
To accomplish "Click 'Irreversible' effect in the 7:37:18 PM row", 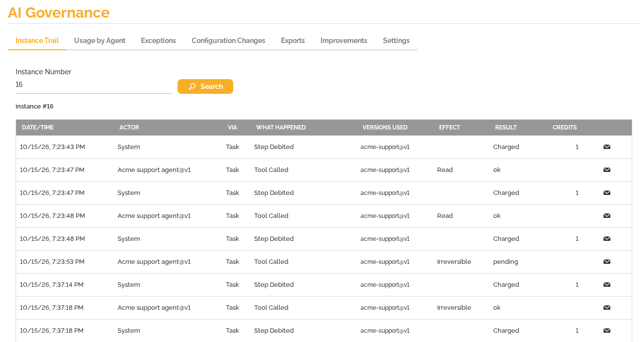I will 454,308.
